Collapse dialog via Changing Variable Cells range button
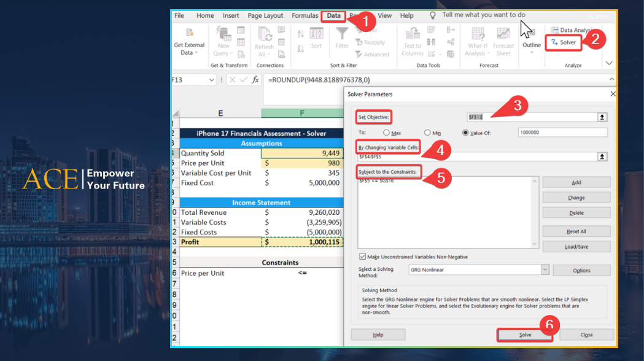The width and height of the screenshot is (644, 361). click(x=602, y=157)
